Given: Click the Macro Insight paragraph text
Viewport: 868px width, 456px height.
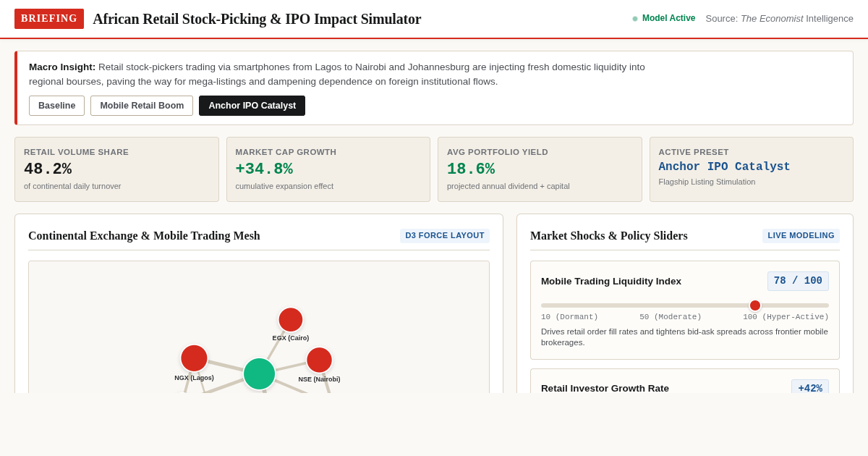Looking at the screenshot, I should 337,74.
